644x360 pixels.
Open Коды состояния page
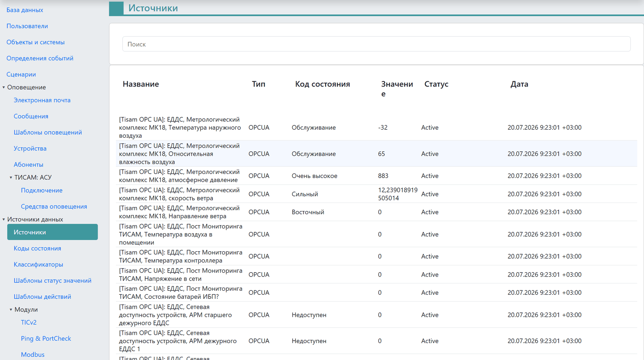click(x=37, y=248)
